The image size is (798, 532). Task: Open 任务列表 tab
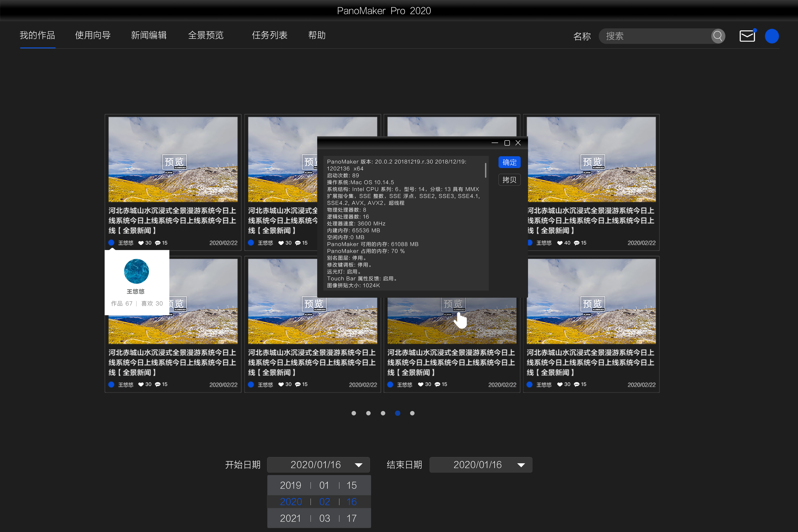pyautogui.click(x=270, y=35)
